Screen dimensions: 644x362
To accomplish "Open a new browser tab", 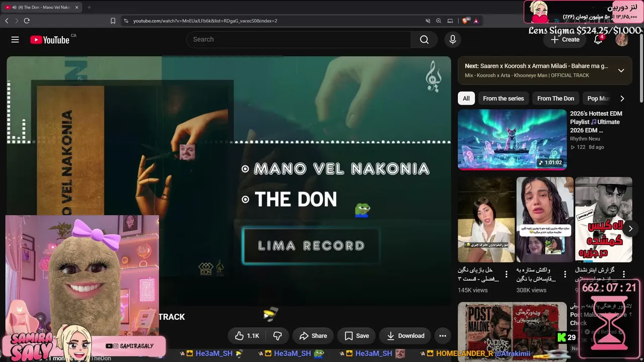I will point(89,7).
